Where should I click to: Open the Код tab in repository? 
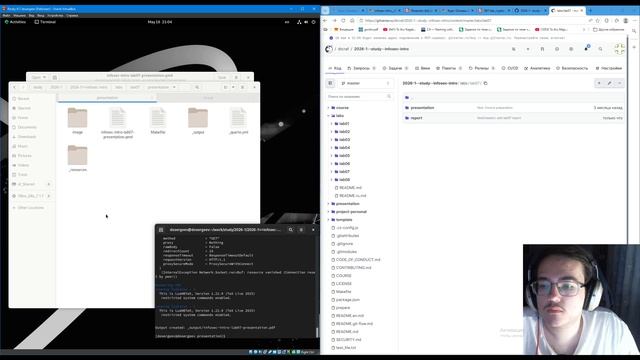click(x=335, y=68)
